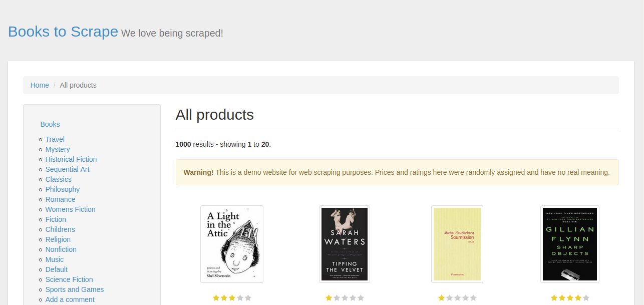Select the Historical Fiction category
This screenshot has width=644, height=305.
pyautogui.click(x=71, y=159)
